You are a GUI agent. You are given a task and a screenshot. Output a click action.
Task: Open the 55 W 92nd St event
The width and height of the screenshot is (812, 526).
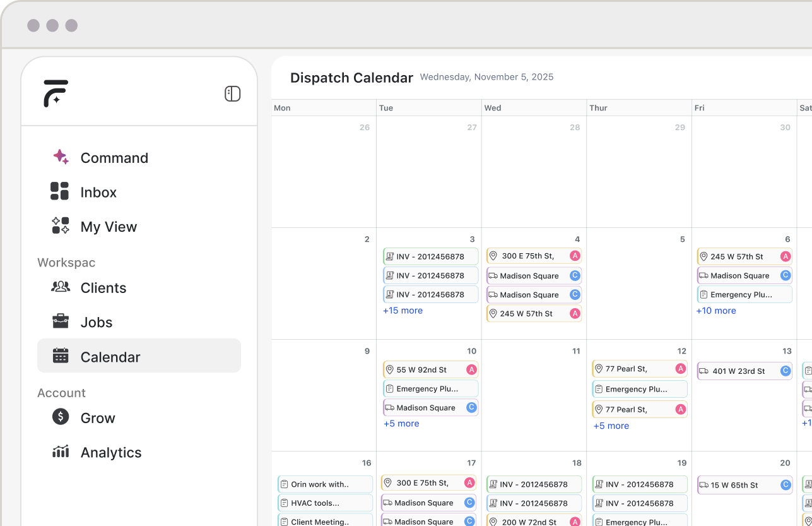click(421, 370)
